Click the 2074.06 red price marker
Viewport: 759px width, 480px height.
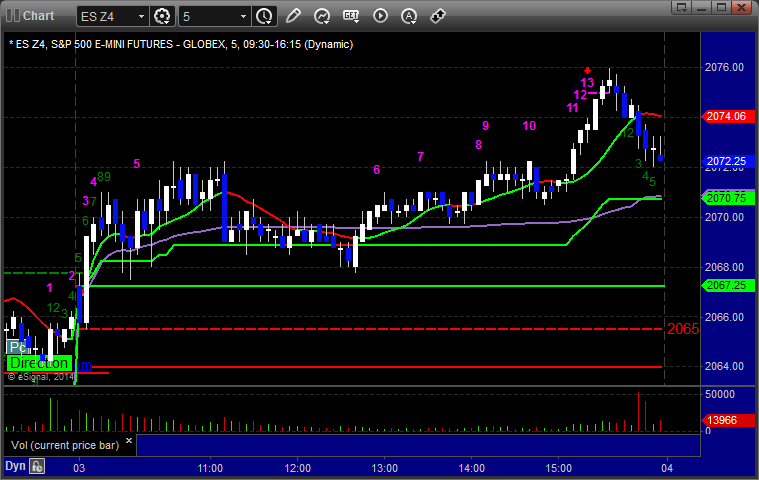728,116
